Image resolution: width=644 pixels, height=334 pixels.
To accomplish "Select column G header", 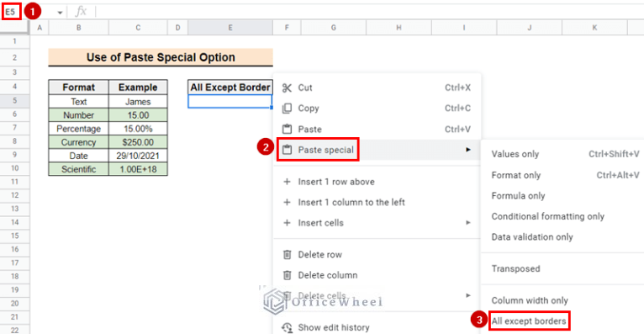I will point(334,28).
